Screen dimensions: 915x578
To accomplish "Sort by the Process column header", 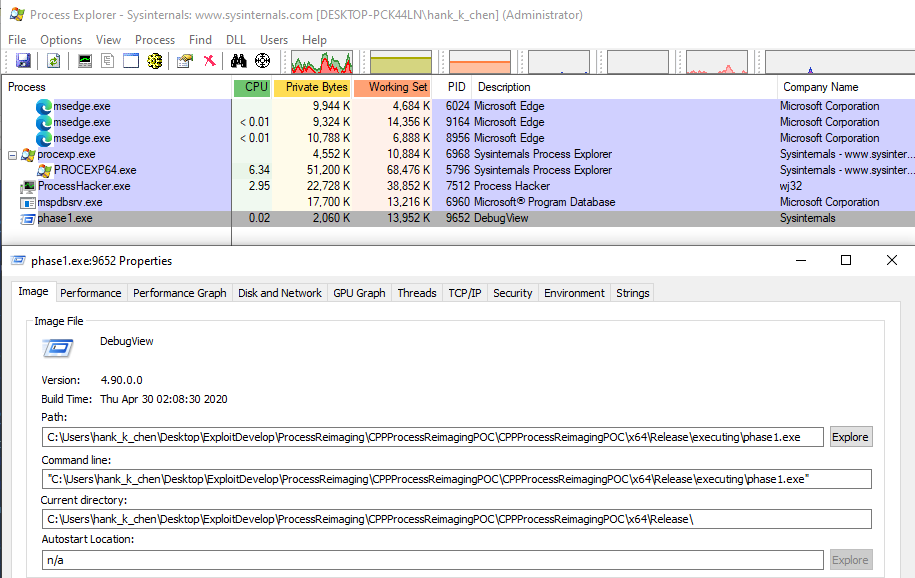I will (x=117, y=87).
